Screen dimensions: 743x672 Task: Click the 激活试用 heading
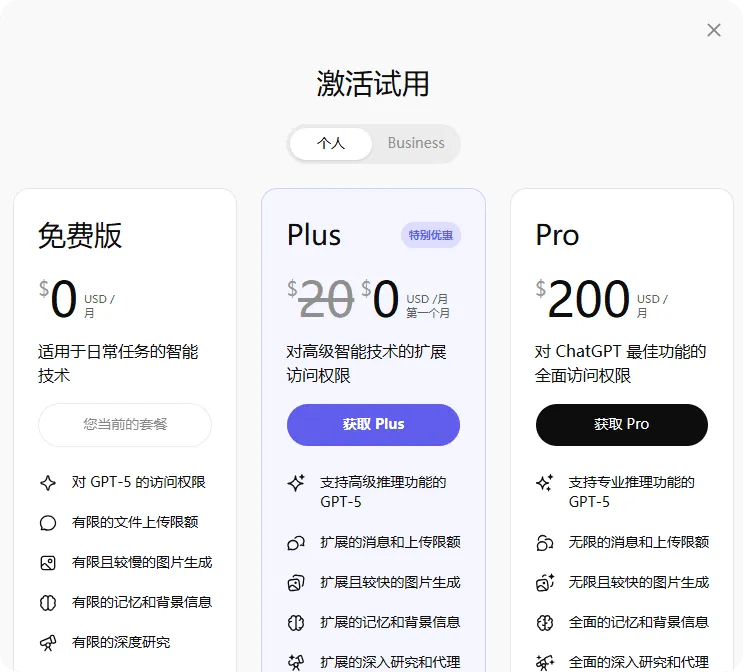pos(373,84)
